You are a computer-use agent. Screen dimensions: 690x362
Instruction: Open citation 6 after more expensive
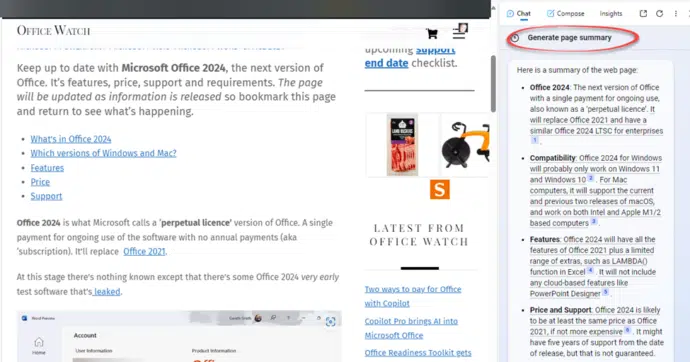(x=627, y=330)
